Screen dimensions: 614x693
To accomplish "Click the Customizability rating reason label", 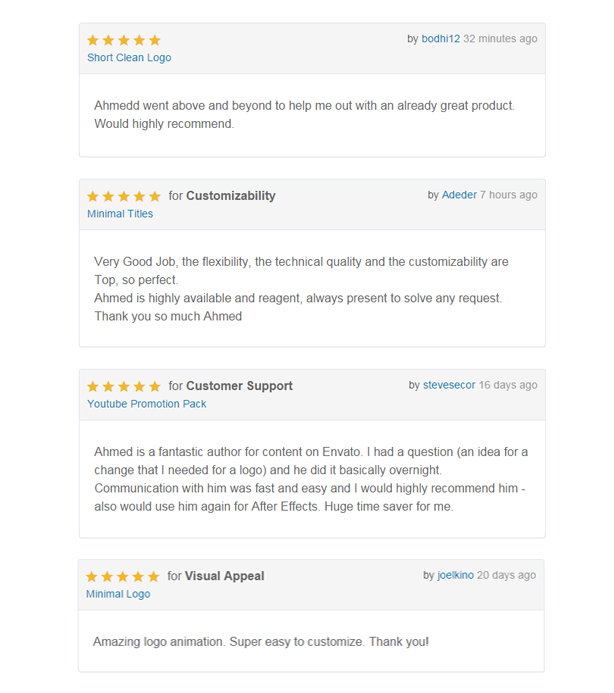I will point(230,196).
